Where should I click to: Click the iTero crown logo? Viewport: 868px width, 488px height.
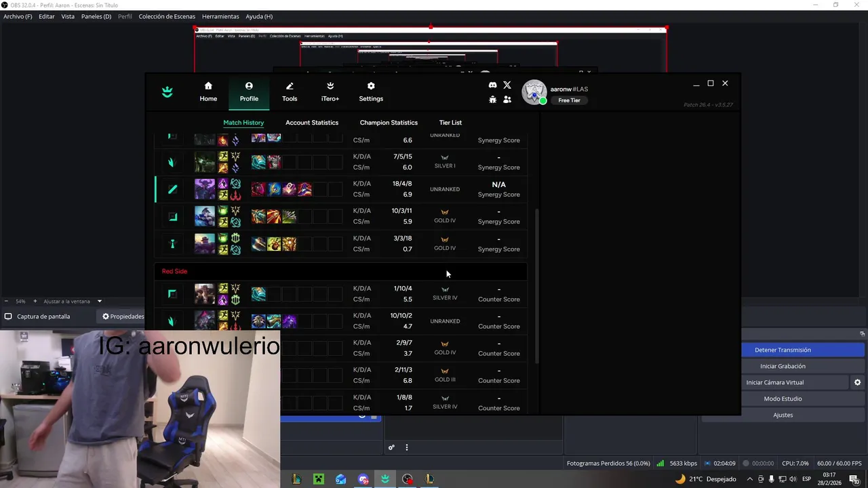(167, 92)
